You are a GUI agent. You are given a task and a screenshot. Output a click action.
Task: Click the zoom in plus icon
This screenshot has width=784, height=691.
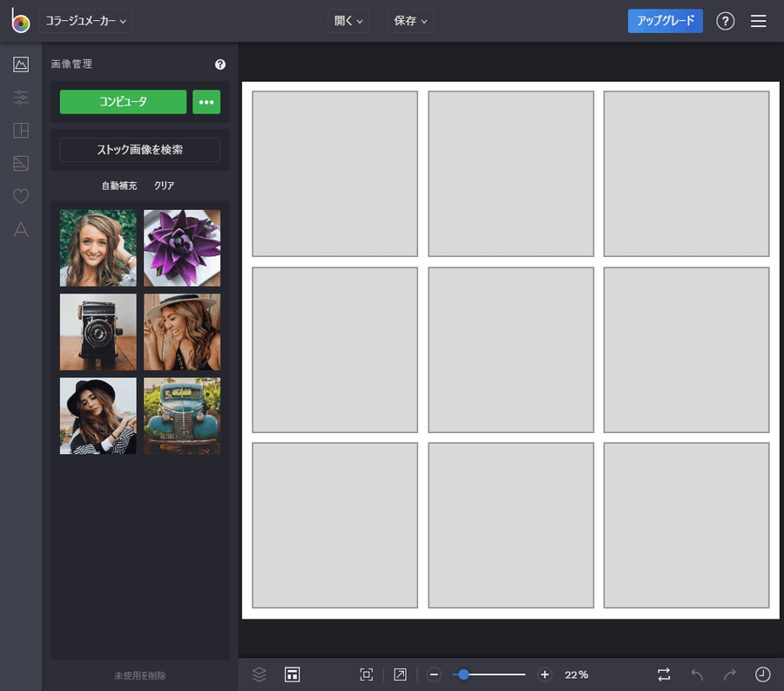point(544,674)
